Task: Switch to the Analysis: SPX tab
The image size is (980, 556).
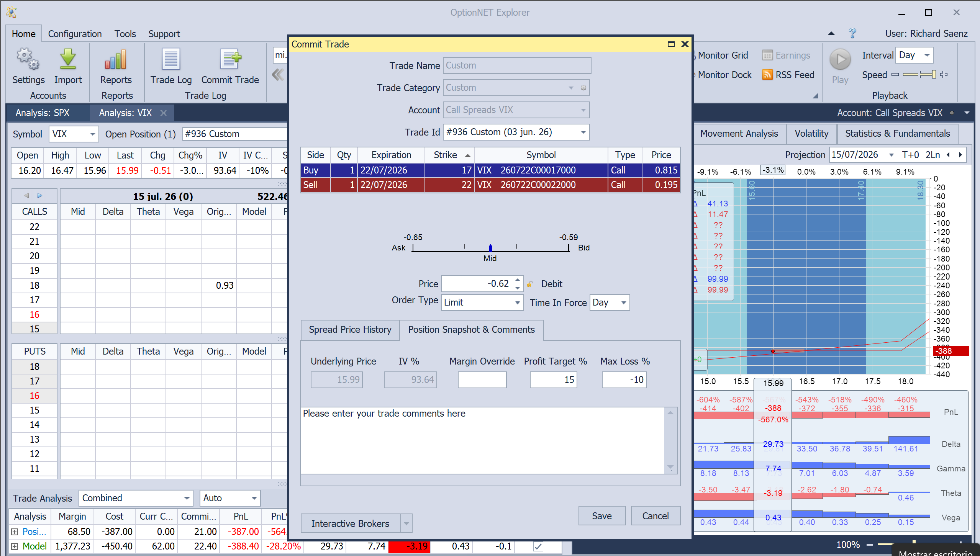Action: click(x=42, y=113)
